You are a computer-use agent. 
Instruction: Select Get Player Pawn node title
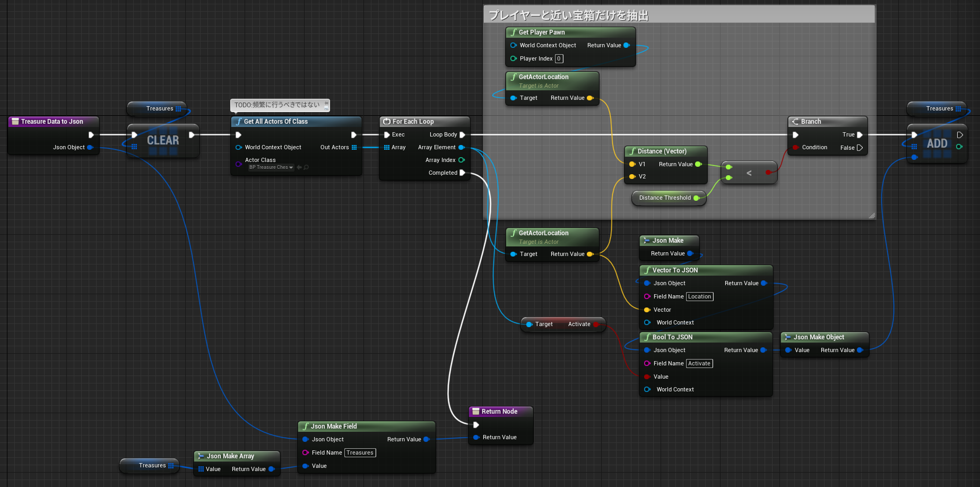click(542, 32)
